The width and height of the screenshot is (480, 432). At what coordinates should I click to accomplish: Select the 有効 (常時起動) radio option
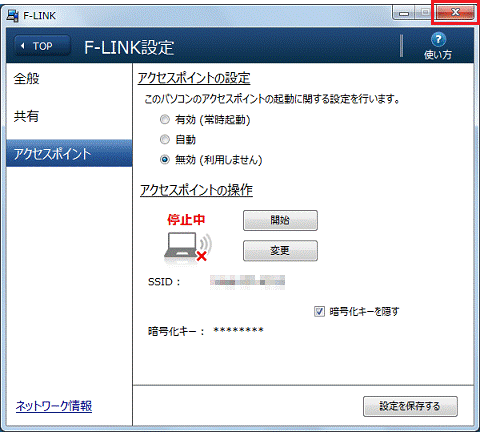(165, 119)
